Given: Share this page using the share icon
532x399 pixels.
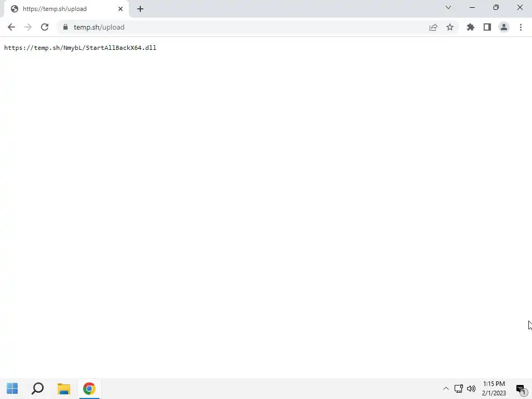Looking at the screenshot, I should 433,27.
